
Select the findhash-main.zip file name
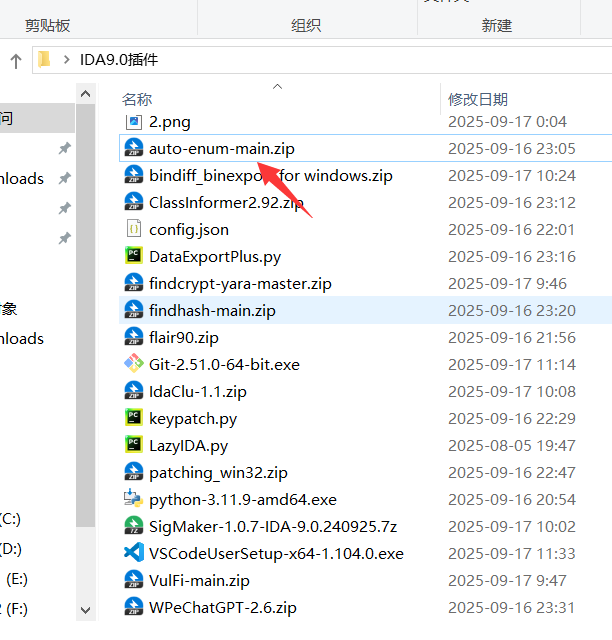212,310
